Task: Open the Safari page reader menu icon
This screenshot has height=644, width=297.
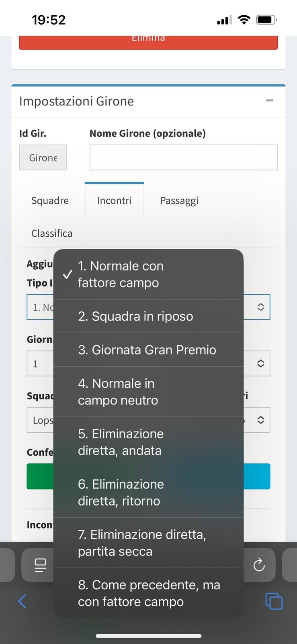Action: click(40, 565)
